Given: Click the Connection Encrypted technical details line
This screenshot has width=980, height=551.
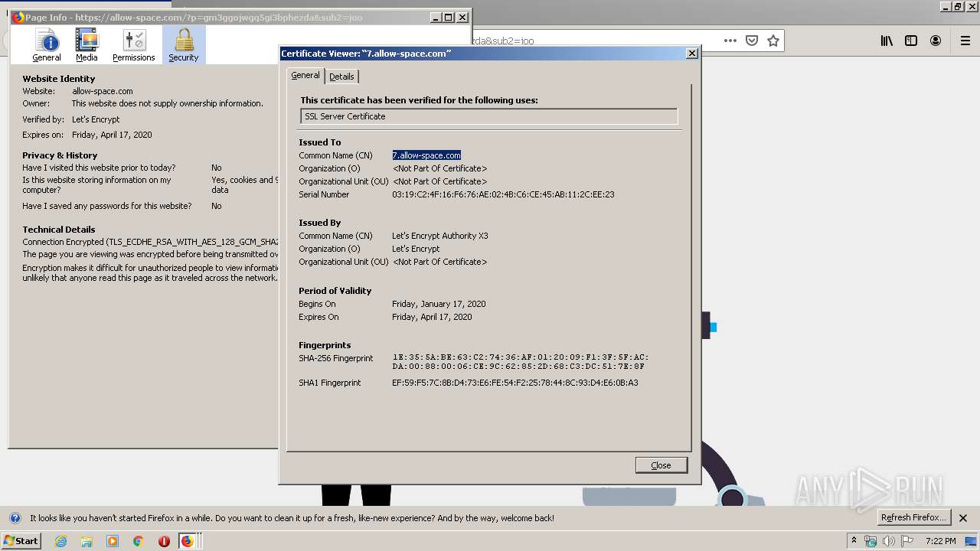Looking at the screenshot, I should point(150,242).
